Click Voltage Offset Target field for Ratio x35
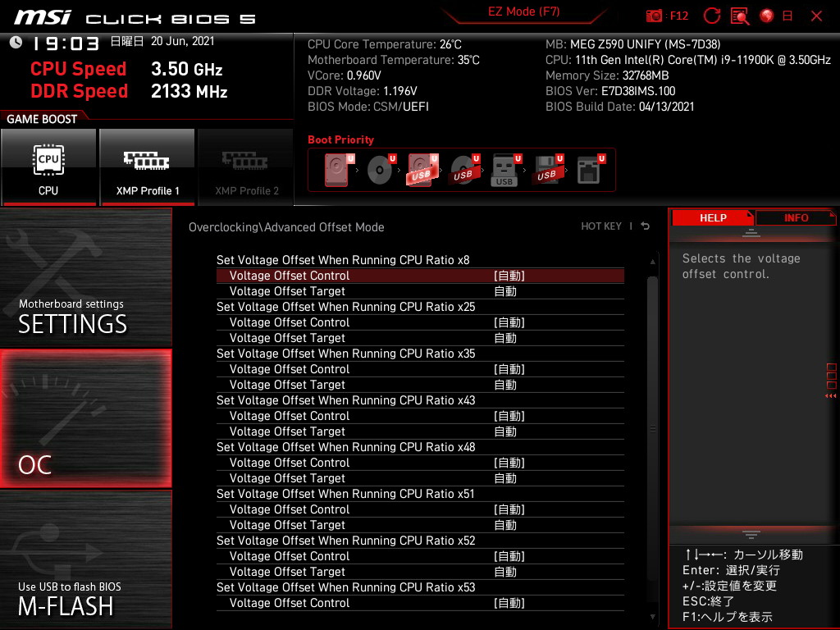The image size is (840, 630). tap(420, 385)
